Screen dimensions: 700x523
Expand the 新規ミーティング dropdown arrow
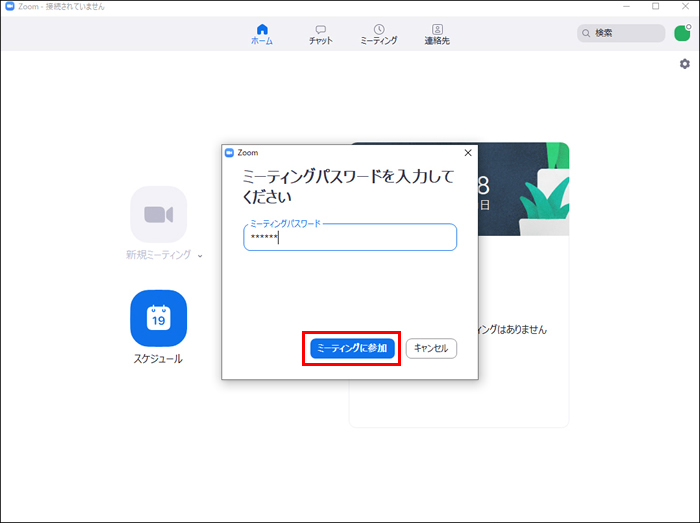click(200, 256)
